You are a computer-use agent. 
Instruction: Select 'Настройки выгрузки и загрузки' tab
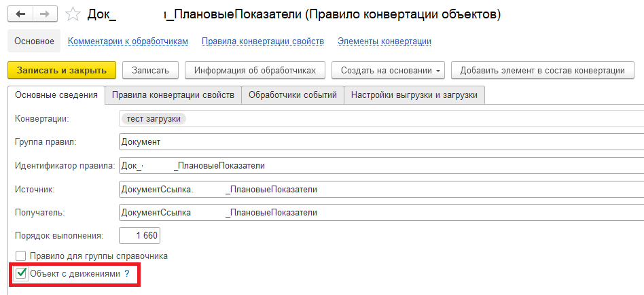tap(414, 95)
